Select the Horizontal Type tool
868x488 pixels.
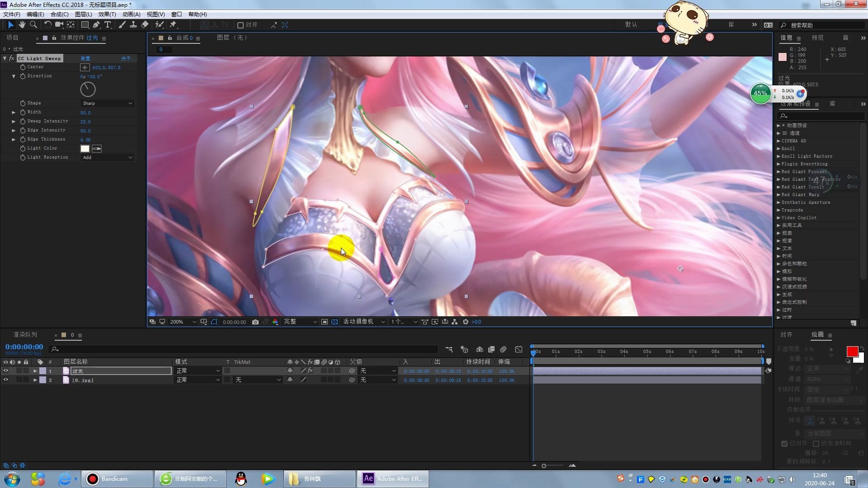coord(108,25)
